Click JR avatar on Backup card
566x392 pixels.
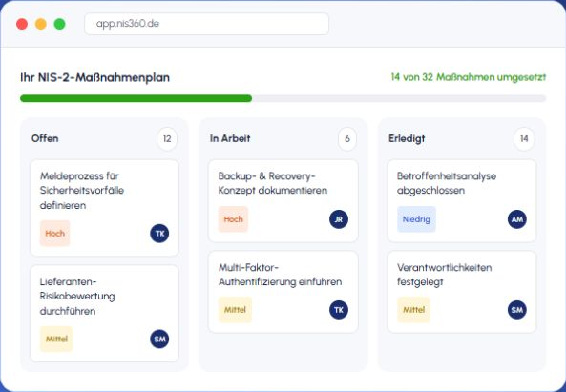tap(339, 219)
